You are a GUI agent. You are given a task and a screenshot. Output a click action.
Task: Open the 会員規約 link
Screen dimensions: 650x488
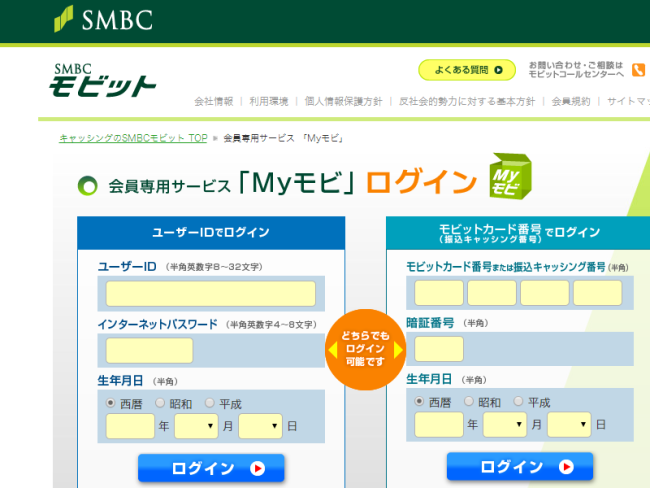[571, 102]
